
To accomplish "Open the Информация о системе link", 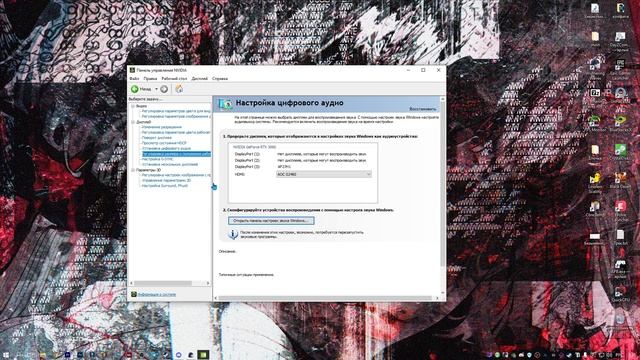I will click(157, 294).
